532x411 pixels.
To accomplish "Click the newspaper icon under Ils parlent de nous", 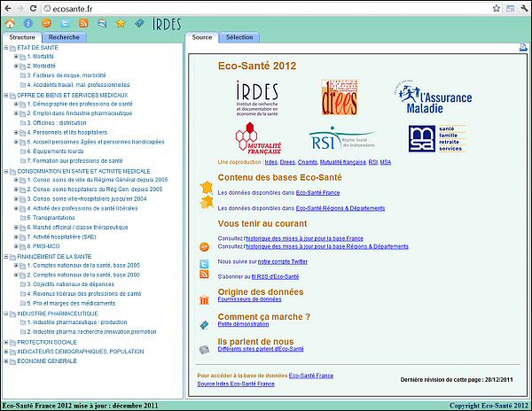I will click(x=204, y=349).
